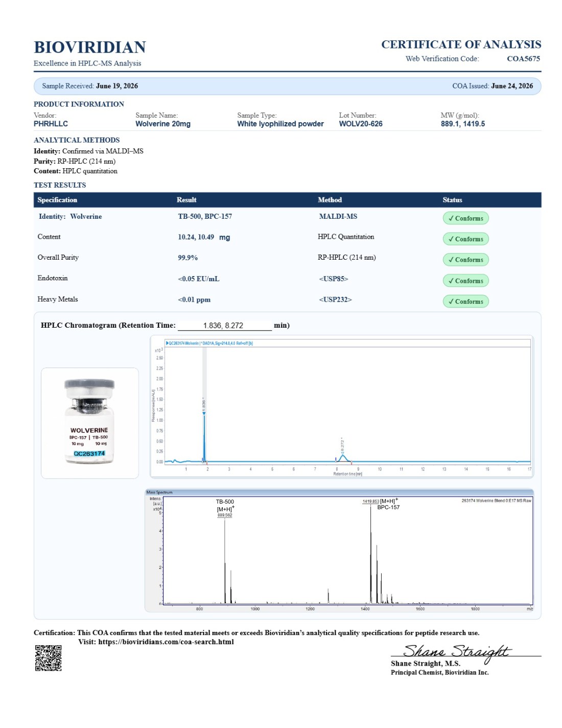Click the Specification column header
This screenshot has width=562, height=728.
[x=57, y=200]
